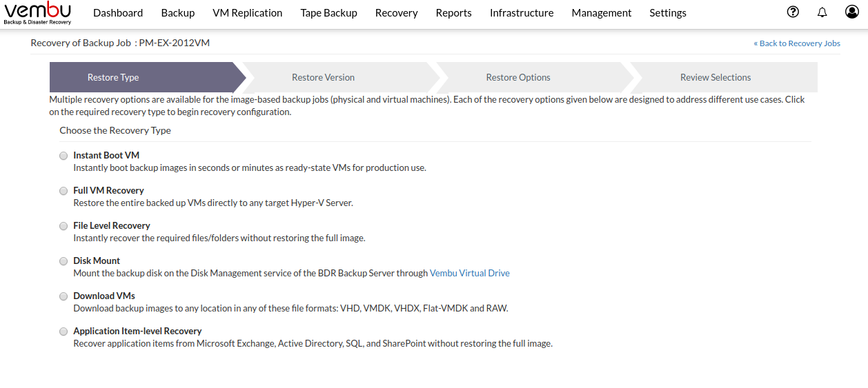
Task: Open the Backup menu
Action: pyautogui.click(x=178, y=13)
